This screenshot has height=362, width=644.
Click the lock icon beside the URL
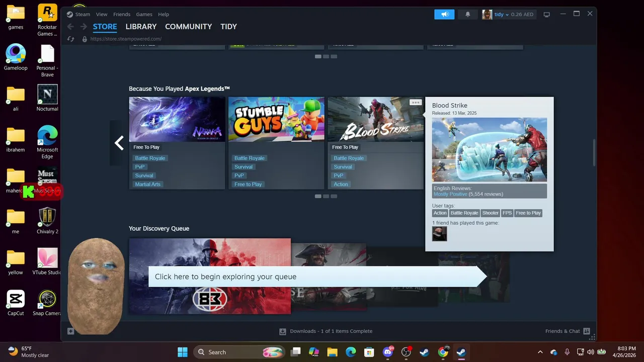[85, 39]
